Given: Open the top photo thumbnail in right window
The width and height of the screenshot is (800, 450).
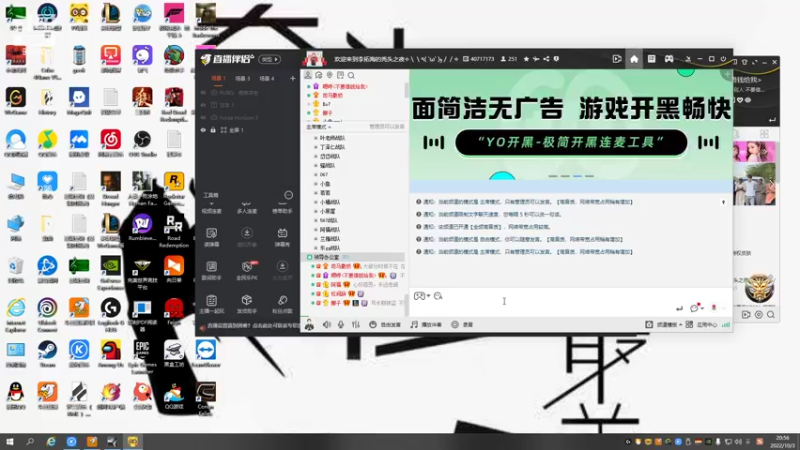Looking at the screenshot, I should point(754,153).
